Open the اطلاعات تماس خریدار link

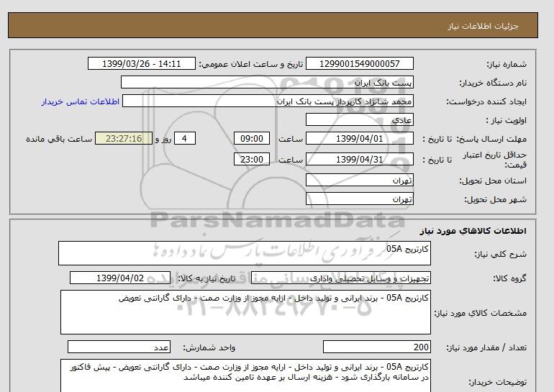click(x=80, y=101)
